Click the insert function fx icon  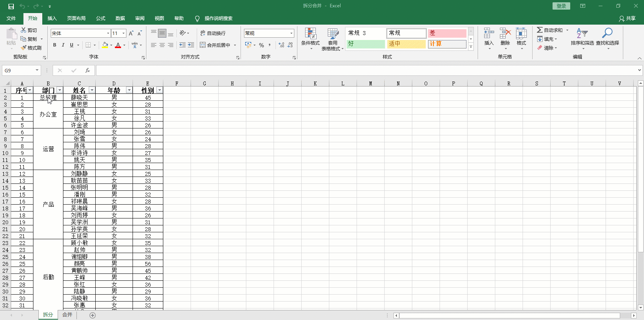pos(88,70)
